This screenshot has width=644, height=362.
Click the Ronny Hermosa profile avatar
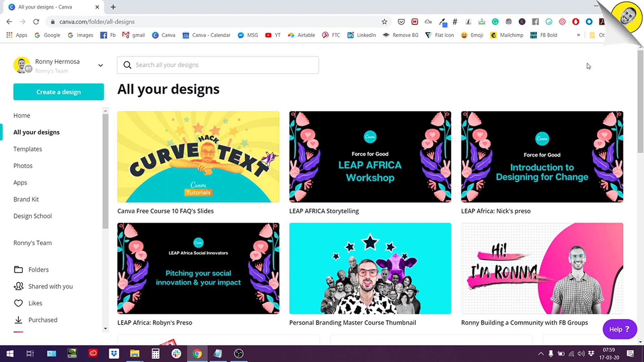tap(22, 65)
